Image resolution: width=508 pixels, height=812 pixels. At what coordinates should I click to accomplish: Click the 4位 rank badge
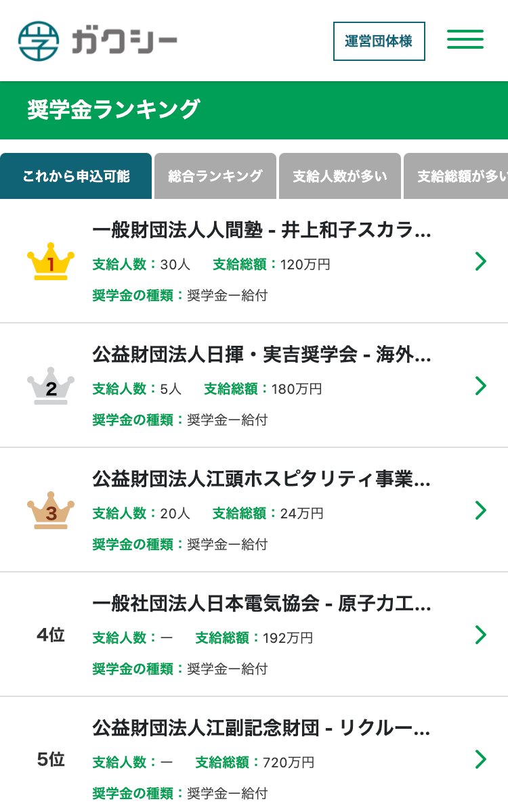tap(51, 635)
